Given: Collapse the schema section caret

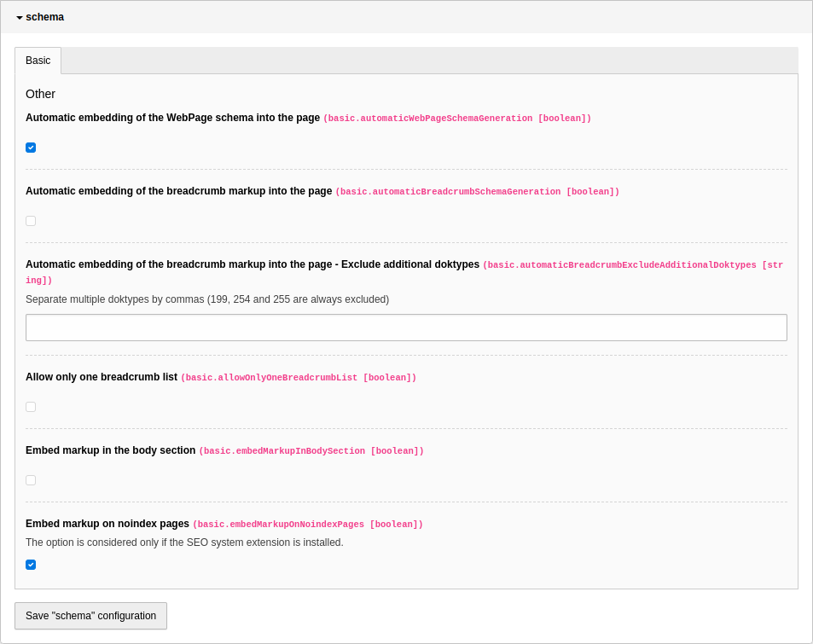Looking at the screenshot, I should 20,18.
